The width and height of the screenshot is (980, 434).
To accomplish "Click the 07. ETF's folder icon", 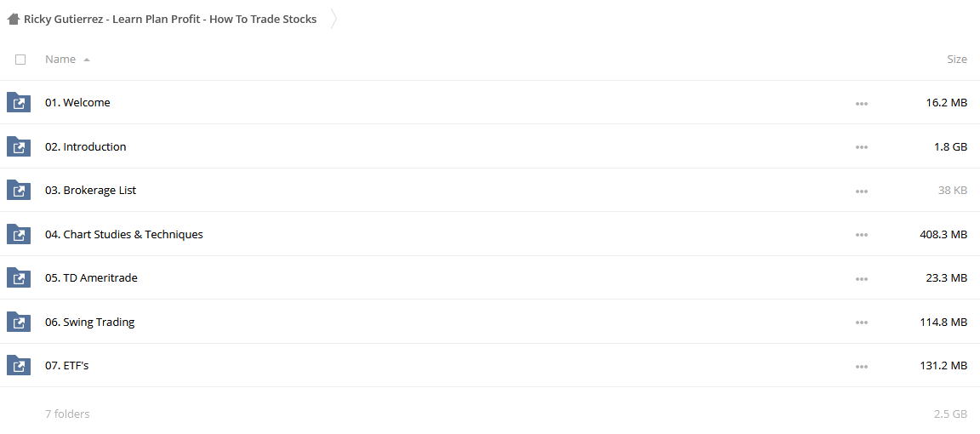I will (19, 365).
